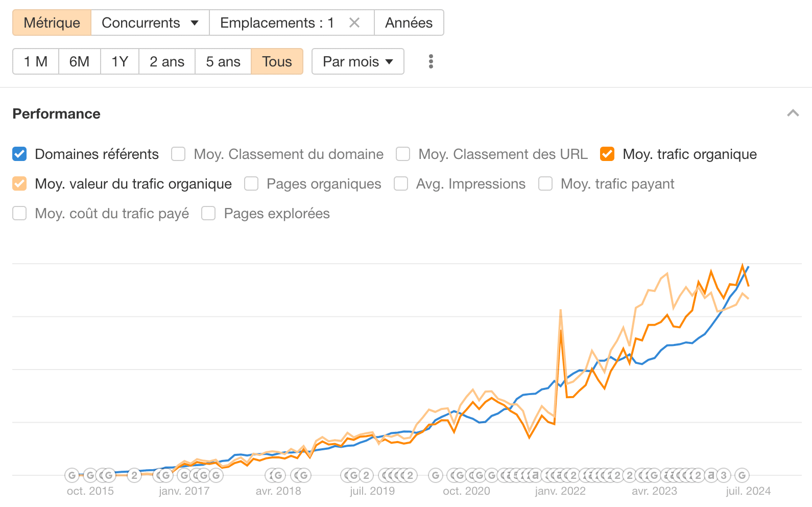Screen dimensions: 812x507
Task: Click the oct. 2020 axis label
Action: [466, 491]
